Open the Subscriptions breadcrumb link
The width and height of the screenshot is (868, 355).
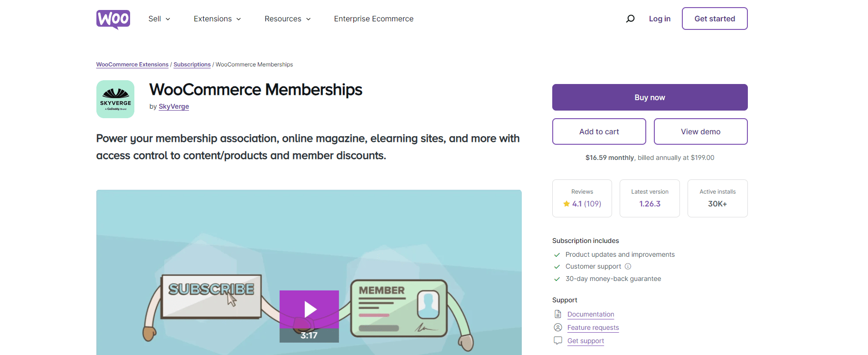click(192, 64)
